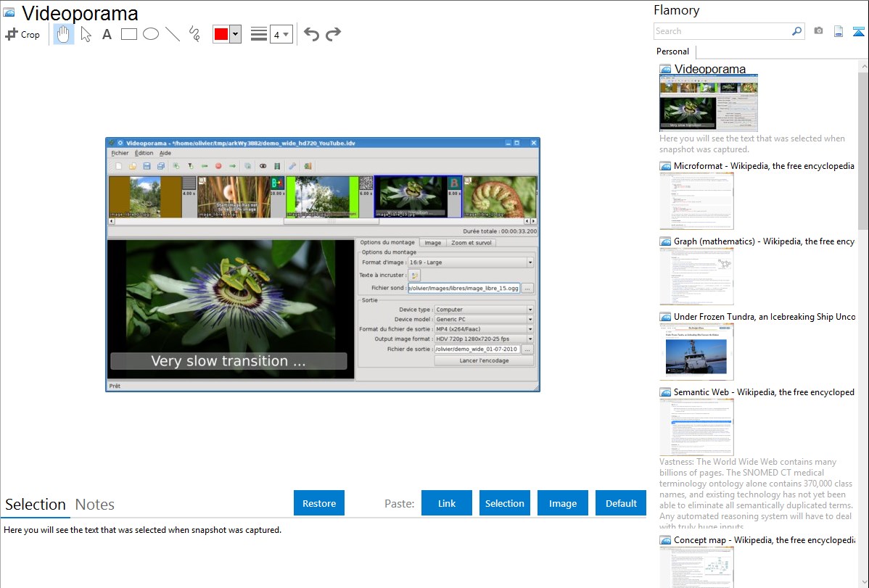Click the large Videoporama screenshot in the canvas
The height and width of the screenshot is (588, 869).
click(323, 265)
